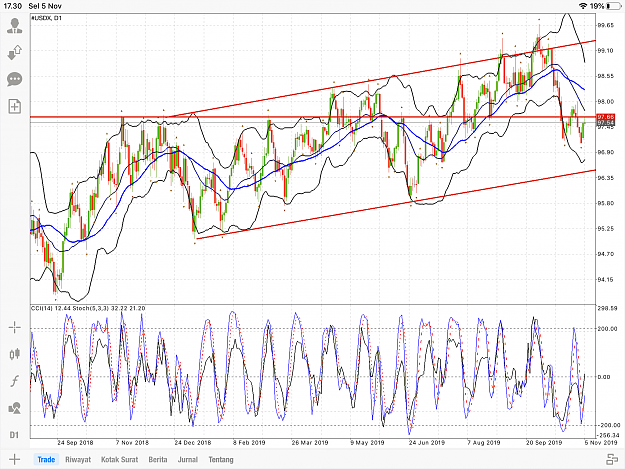The height and width of the screenshot is (469, 625).
Task: Change chart type with candlestick icon
Action: (x=15, y=354)
